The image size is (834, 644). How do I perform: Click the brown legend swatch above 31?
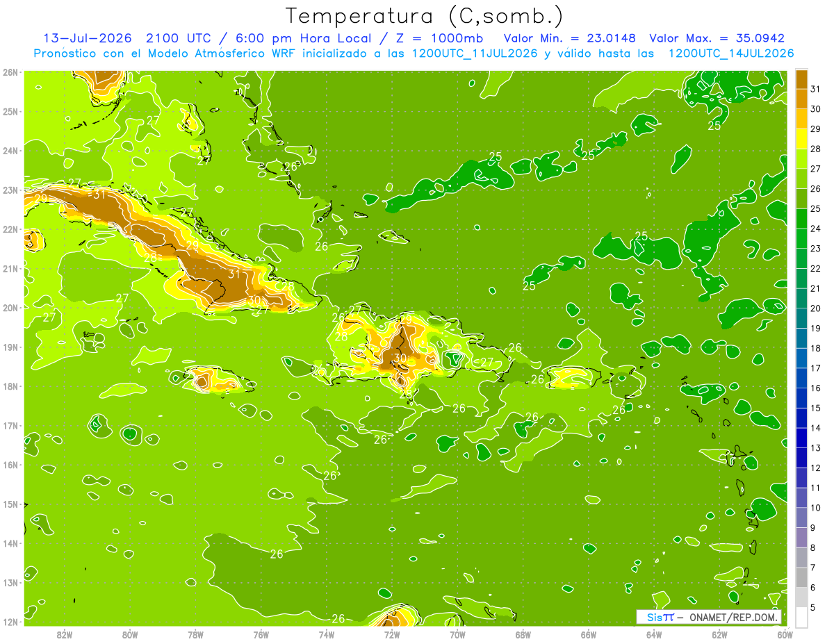click(801, 79)
